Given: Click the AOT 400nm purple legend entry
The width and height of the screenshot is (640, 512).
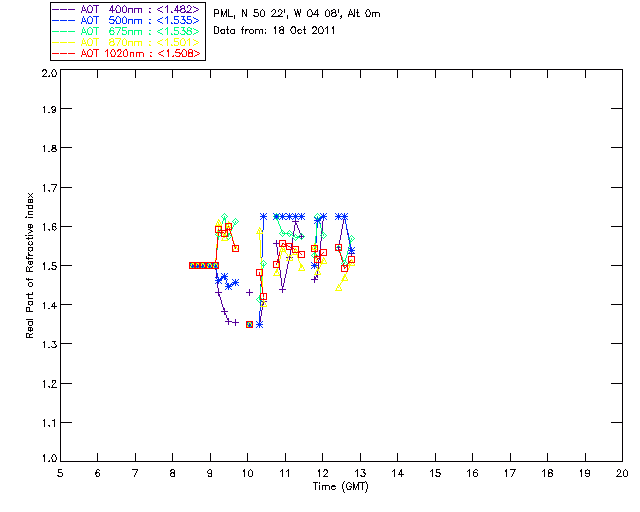Looking at the screenshot, I should (x=127, y=9).
